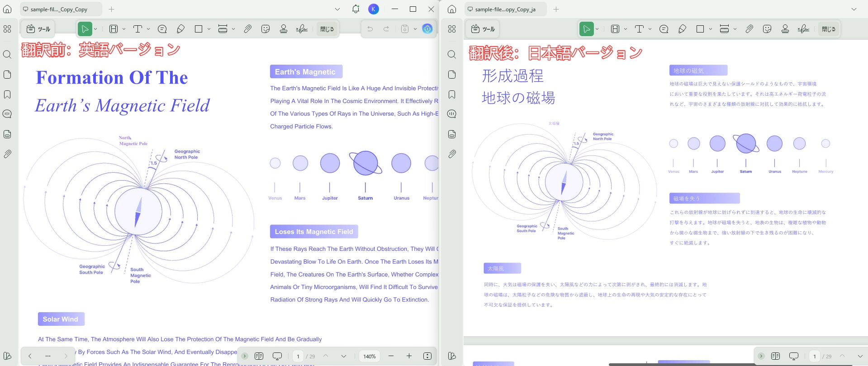The width and height of the screenshot is (868, 366).
Task: Select the cursor tool in right window
Action: coord(586,29)
